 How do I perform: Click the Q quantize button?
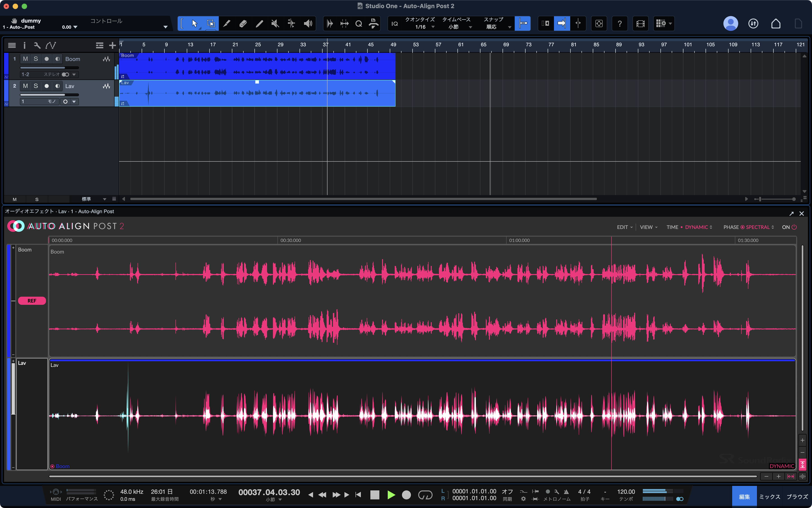click(x=359, y=23)
